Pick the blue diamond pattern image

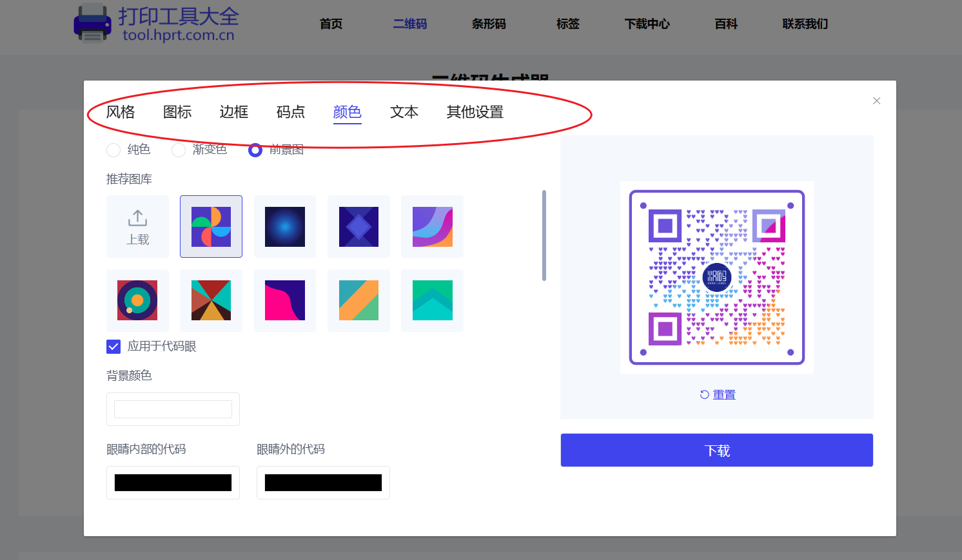[x=358, y=226]
